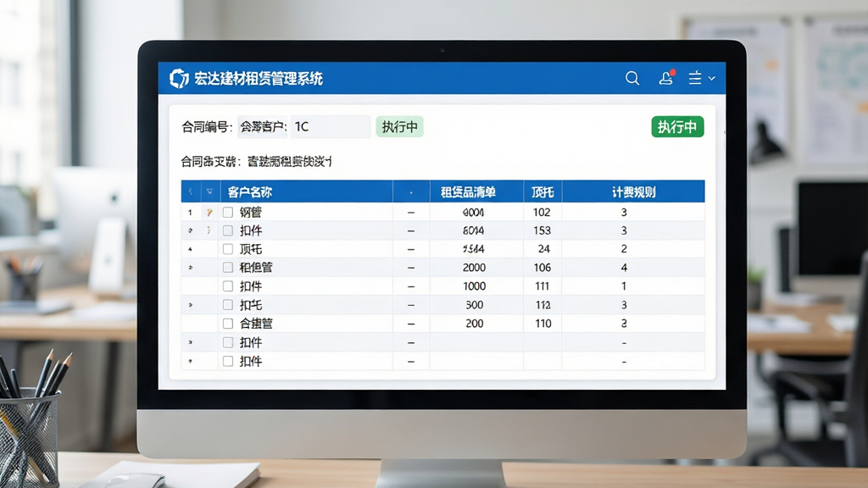The height and width of the screenshot is (488, 868).
Task: Enable the checkbox in the 1000 row
Action: pos(227,286)
